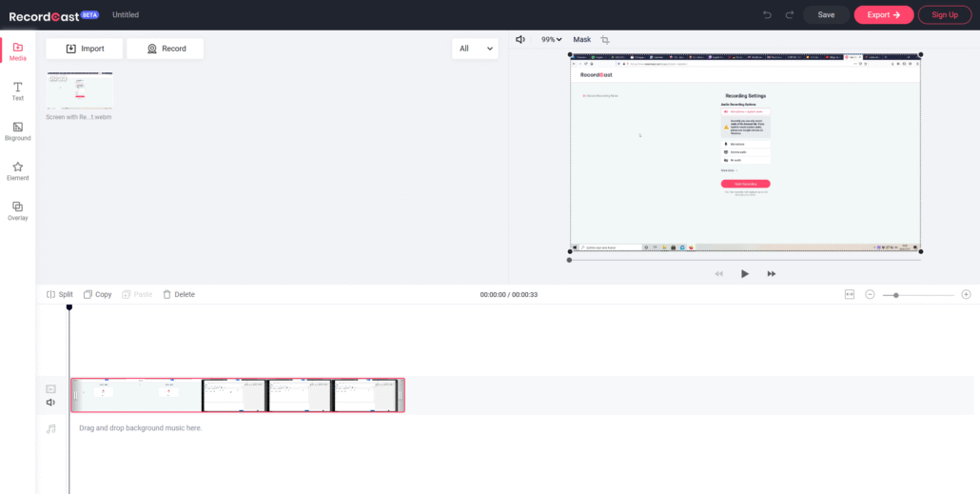Toggle the video track mute speaker
This screenshot has height=494, width=980.
(51, 403)
